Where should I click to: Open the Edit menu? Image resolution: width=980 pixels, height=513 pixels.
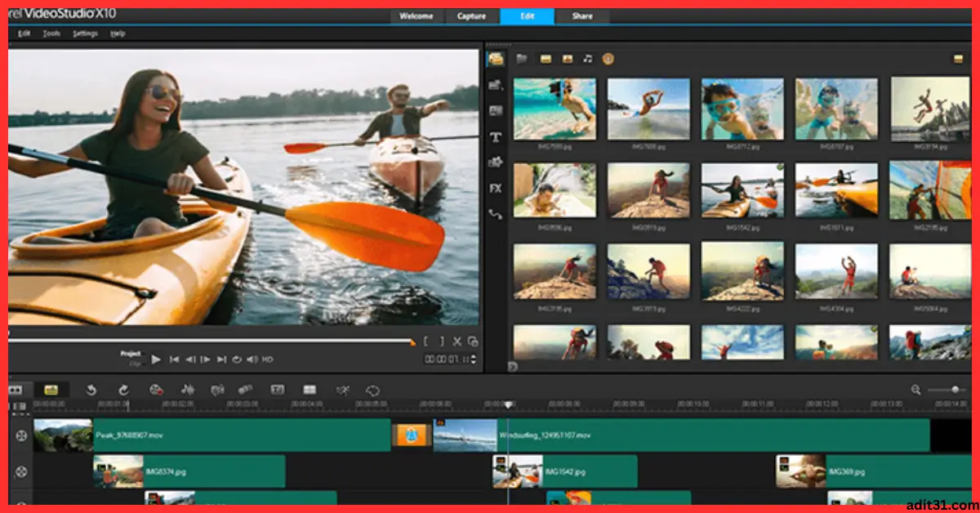click(24, 33)
